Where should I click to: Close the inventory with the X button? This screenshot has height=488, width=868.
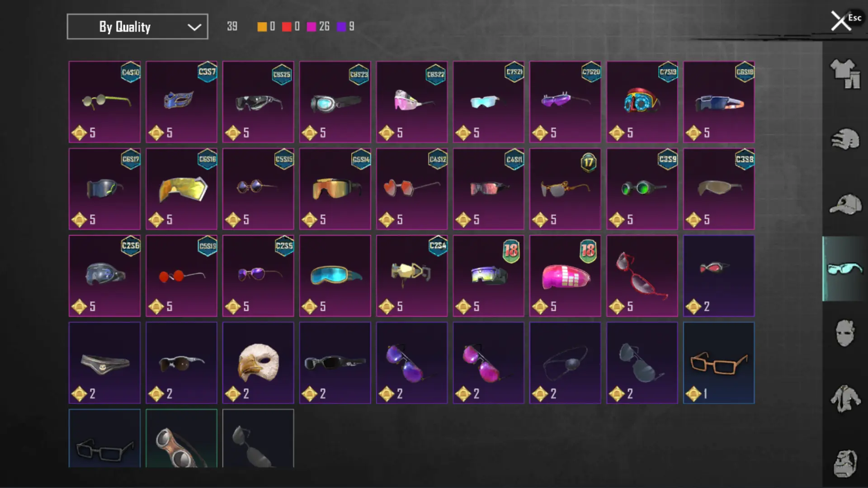[841, 21]
